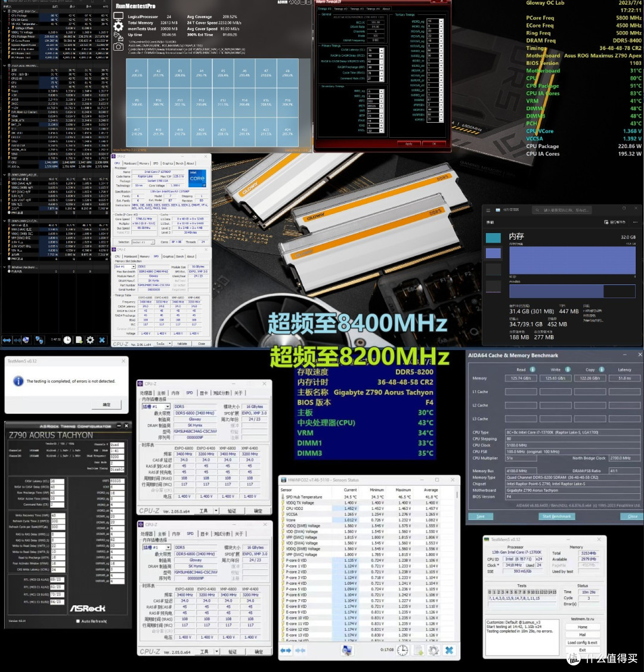Switch to Mainboard tab in top CPU-Z window
Screen dimensions: 644x672
click(130, 163)
